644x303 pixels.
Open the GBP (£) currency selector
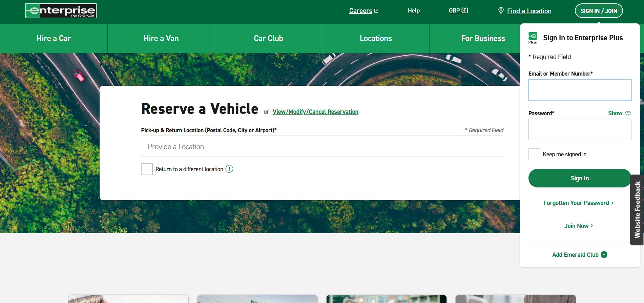pyautogui.click(x=458, y=11)
